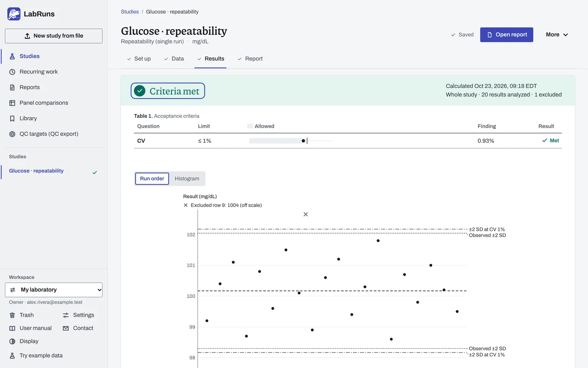Image resolution: width=588 pixels, height=368 pixels.
Task: Click the Contact envelope icon
Action: (66, 328)
